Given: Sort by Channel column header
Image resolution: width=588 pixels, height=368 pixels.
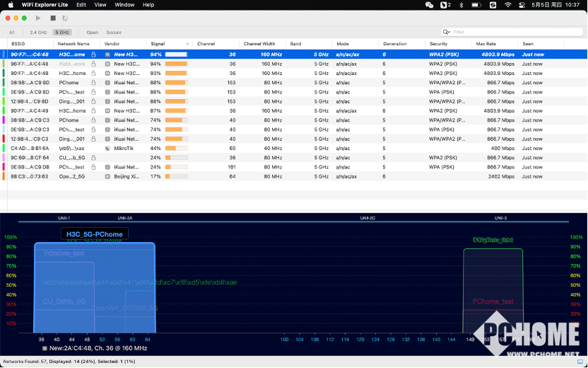Looking at the screenshot, I should coord(206,44).
